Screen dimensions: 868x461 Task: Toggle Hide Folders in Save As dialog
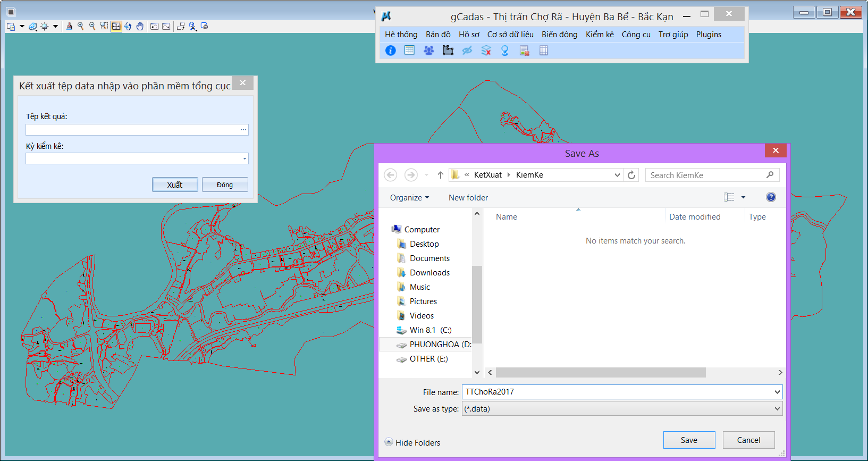click(x=412, y=442)
